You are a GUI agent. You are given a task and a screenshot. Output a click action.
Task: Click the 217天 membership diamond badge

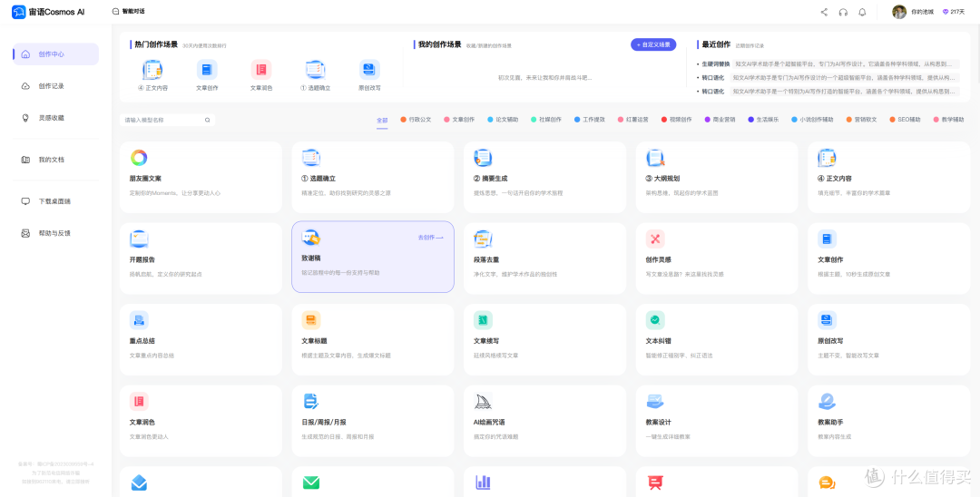[954, 12]
